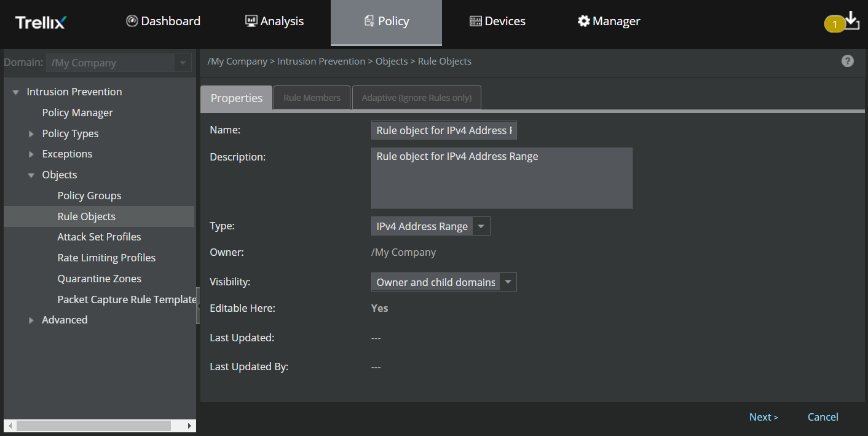Viewport: 868px width, 436px height.
Task: Open the Type dropdown
Action: point(430,226)
